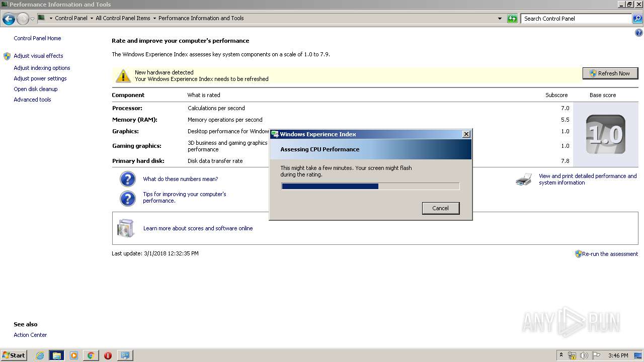Open Windows Explorer folder taskbar icon
Image resolution: width=644 pixels, height=362 pixels.
pyautogui.click(x=56, y=355)
